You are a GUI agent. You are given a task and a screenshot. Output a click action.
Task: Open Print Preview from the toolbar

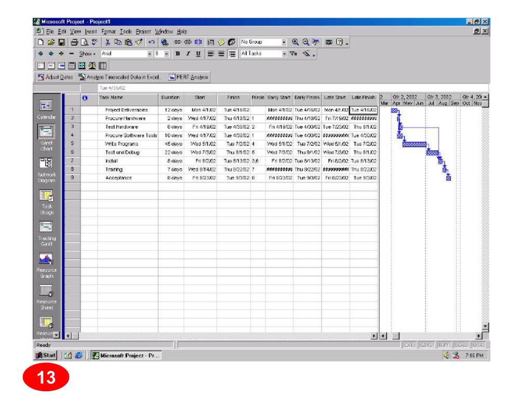(x=85, y=42)
